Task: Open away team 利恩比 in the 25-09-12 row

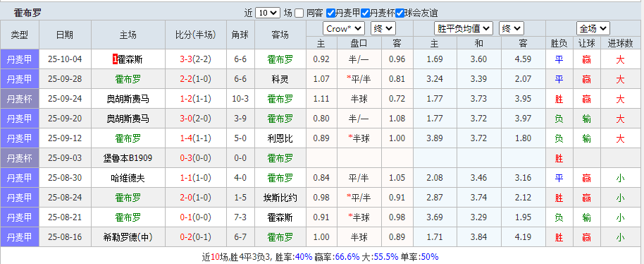Action: click(280, 138)
